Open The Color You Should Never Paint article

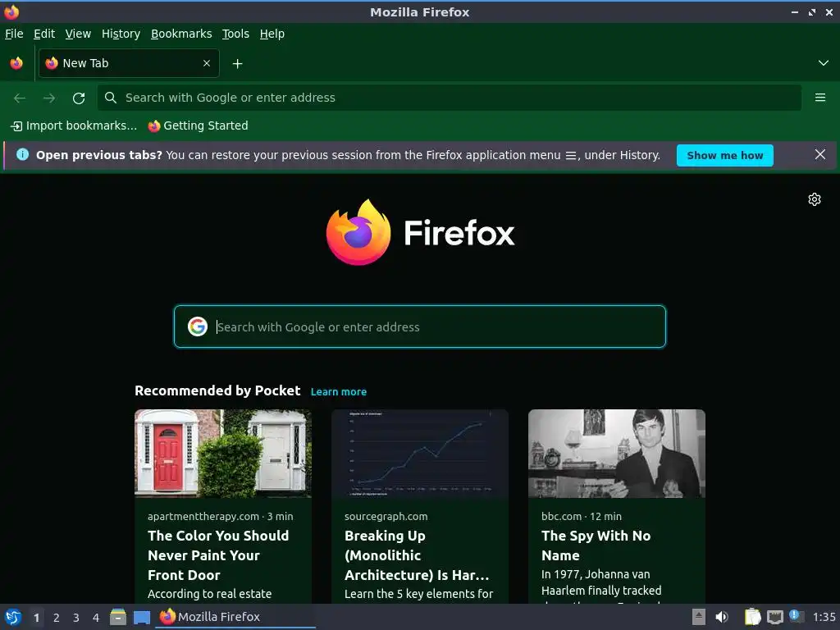coord(218,555)
